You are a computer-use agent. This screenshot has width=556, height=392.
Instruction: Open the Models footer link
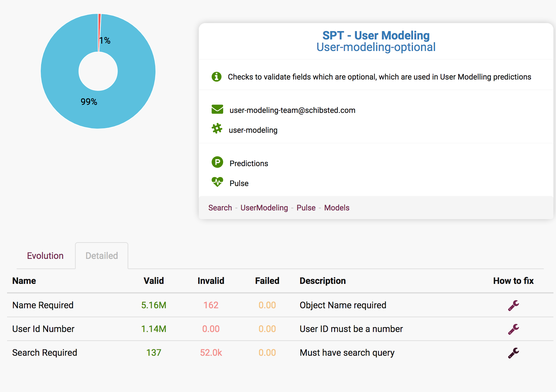click(x=337, y=208)
